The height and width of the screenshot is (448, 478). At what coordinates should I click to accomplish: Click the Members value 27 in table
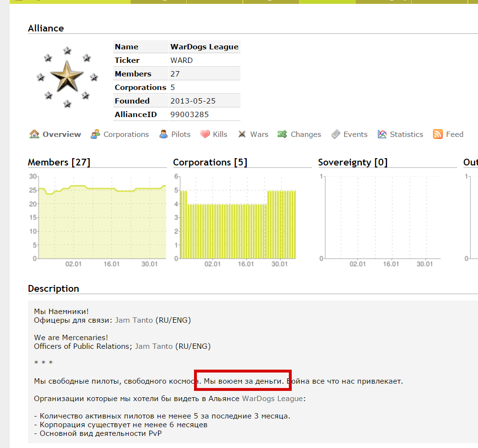(175, 74)
